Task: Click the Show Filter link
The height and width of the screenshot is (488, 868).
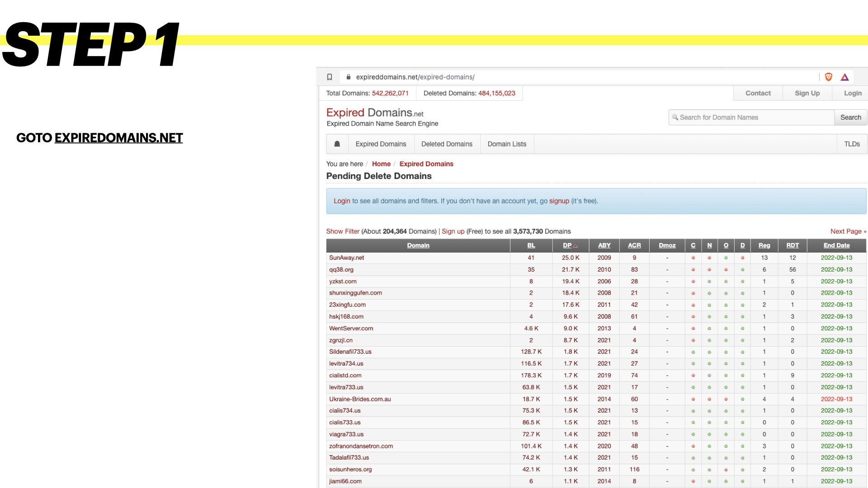Action: pos(343,231)
